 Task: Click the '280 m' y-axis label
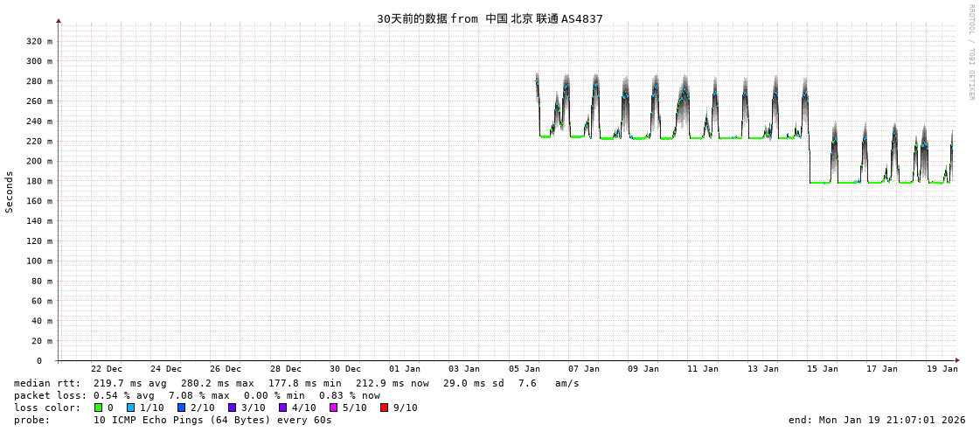click(x=40, y=81)
